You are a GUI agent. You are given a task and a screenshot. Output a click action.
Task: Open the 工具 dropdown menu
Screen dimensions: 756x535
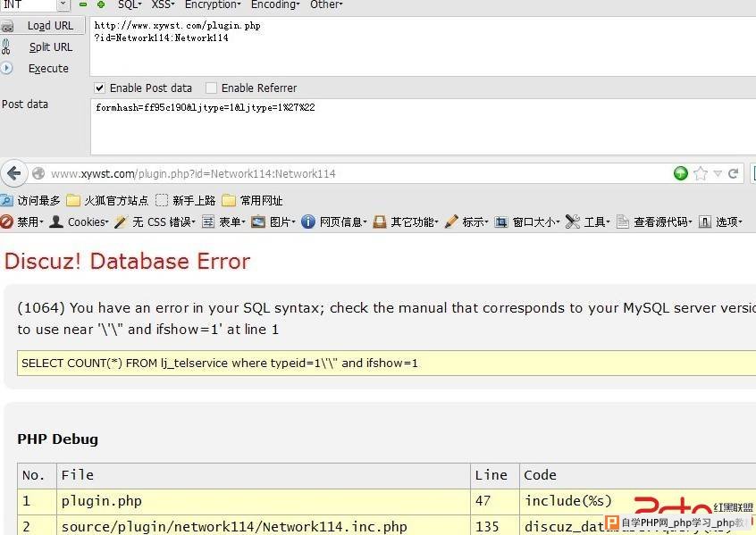pyautogui.click(x=597, y=222)
